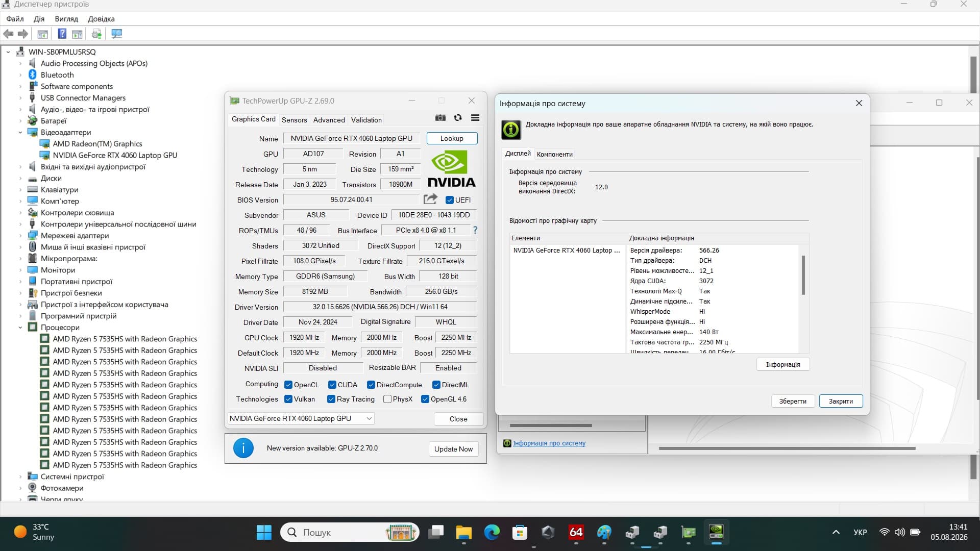Click the battery icon in the system tray
Viewport: 980px width, 551px height.
point(915,532)
